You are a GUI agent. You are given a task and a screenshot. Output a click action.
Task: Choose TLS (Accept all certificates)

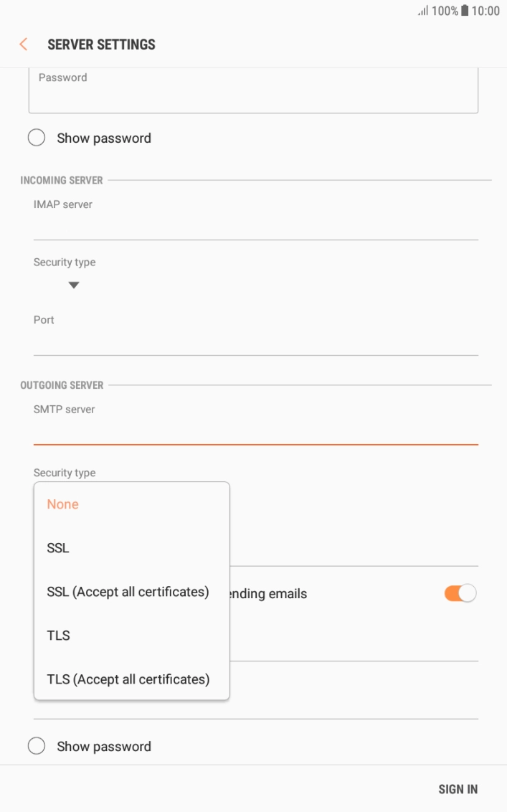(x=127, y=679)
